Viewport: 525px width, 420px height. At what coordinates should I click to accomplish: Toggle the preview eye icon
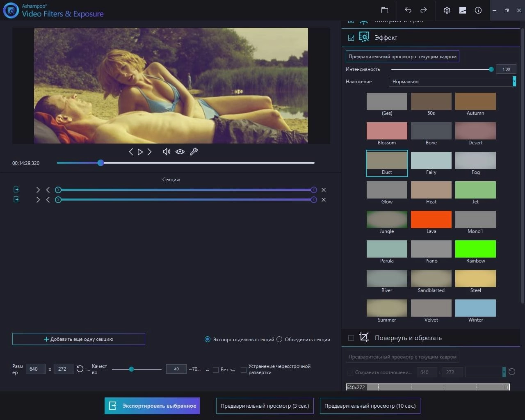coord(180,152)
